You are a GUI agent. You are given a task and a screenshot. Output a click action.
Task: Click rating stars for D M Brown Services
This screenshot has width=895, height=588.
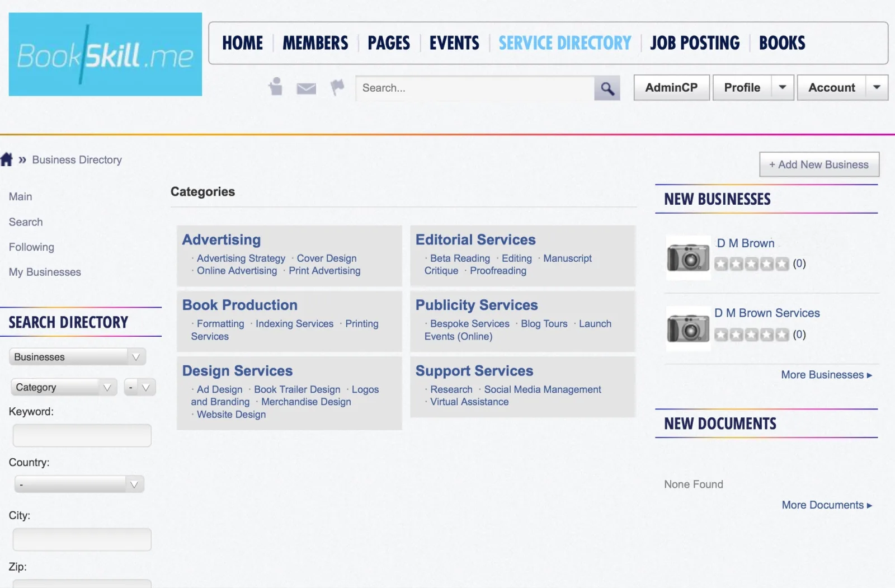[x=752, y=335]
